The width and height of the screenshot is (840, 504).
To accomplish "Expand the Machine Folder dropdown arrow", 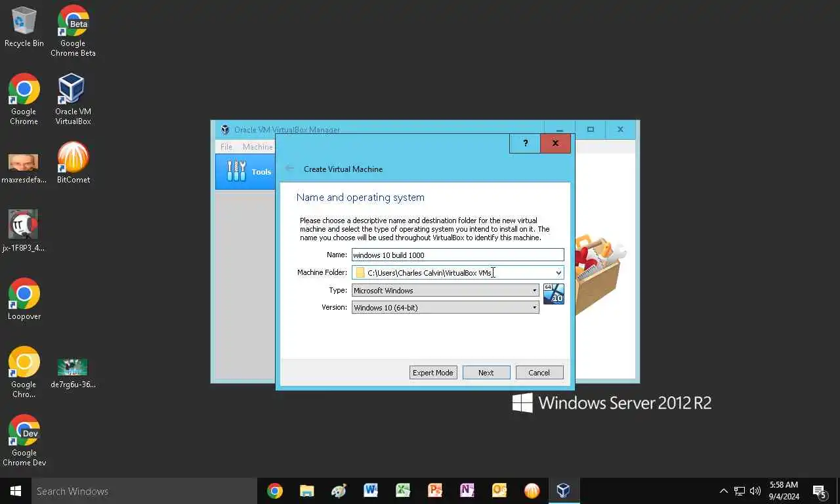I will pyautogui.click(x=558, y=272).
